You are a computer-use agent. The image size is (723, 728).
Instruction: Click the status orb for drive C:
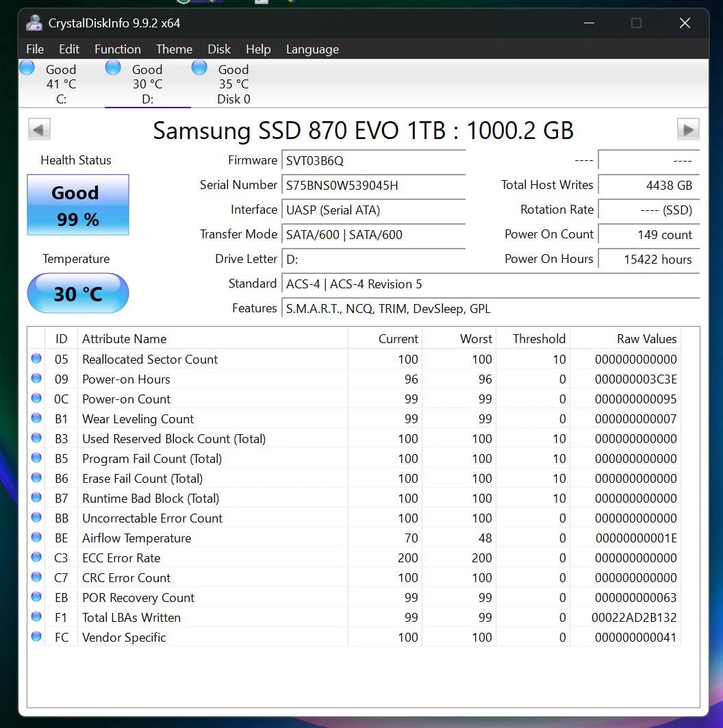tap(27, 68)
